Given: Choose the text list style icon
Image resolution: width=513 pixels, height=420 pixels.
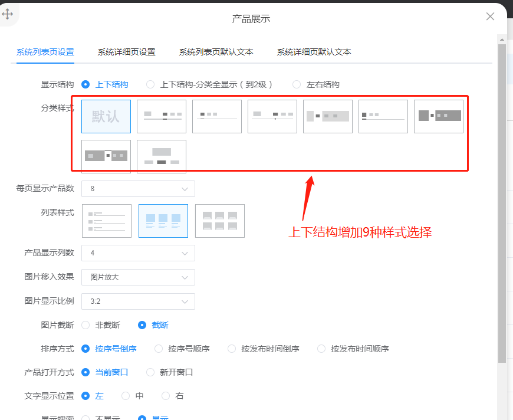Looking at the screenshot, I should 107,221.
